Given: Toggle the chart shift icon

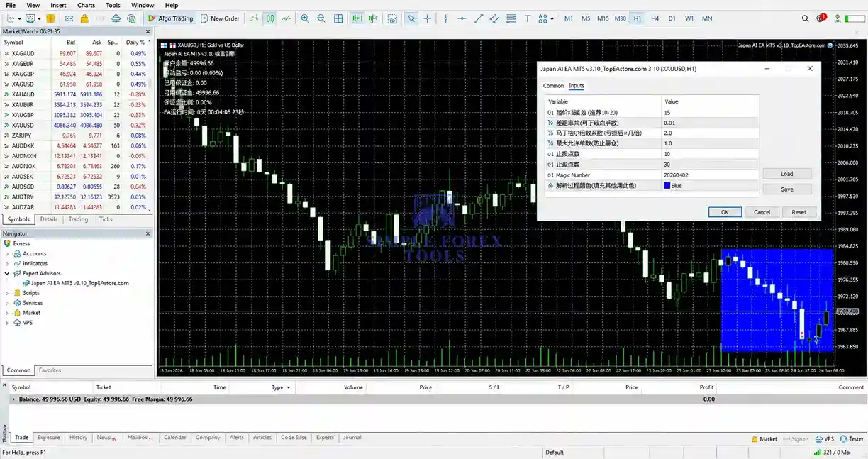Looking at the screenshot, I should [x=374, y=18].
